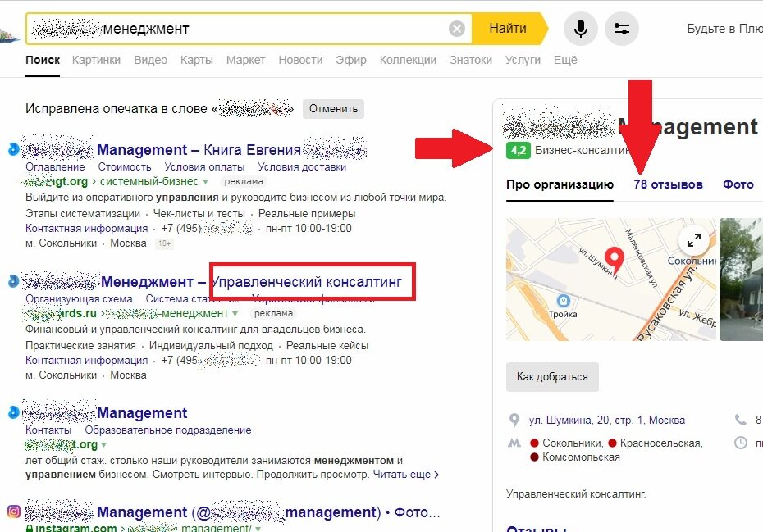This screenshot has width=763, height=532.
Task: Open search settings via the sliders icon
Action: coord(621,29)
